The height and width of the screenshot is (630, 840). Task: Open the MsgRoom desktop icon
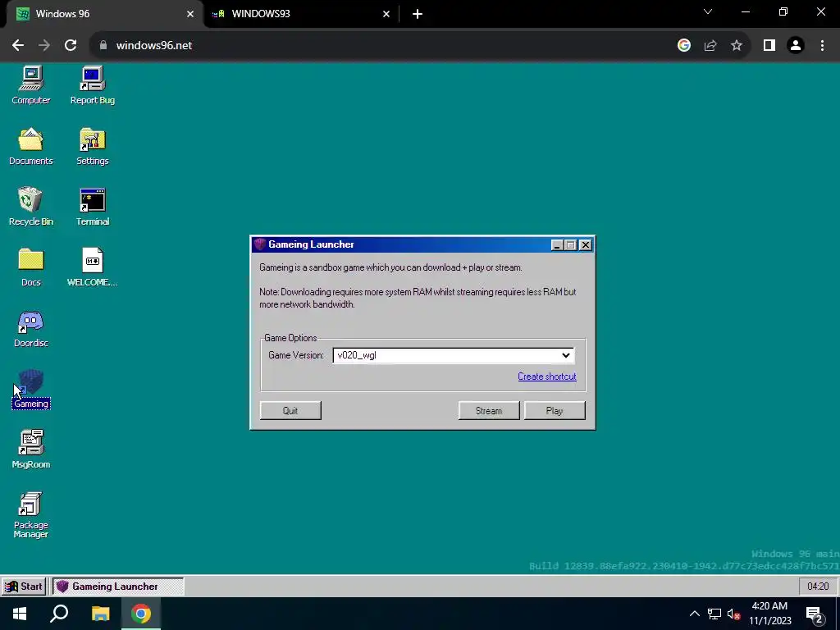click(x=31, y=450)
